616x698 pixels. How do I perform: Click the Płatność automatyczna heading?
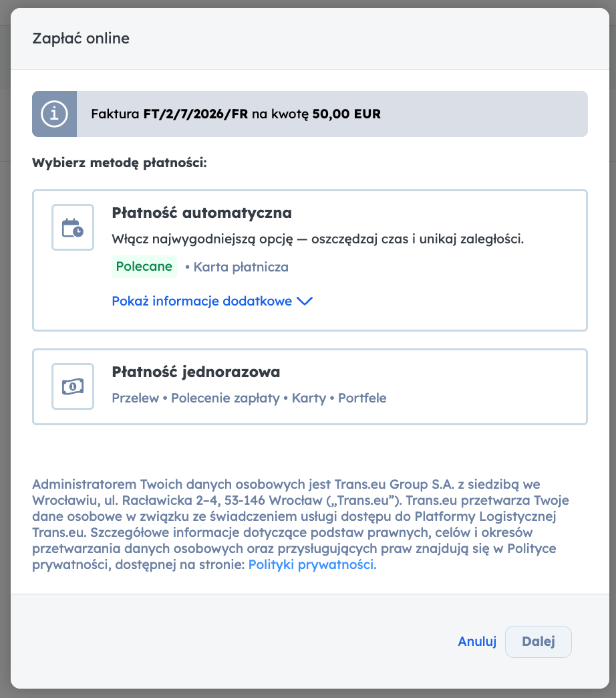(202, 213)
